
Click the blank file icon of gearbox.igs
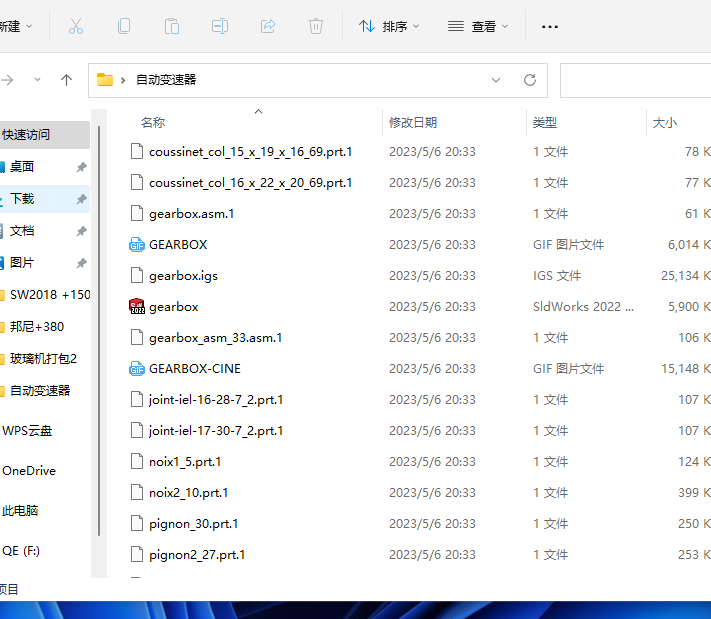pos(136,275)
